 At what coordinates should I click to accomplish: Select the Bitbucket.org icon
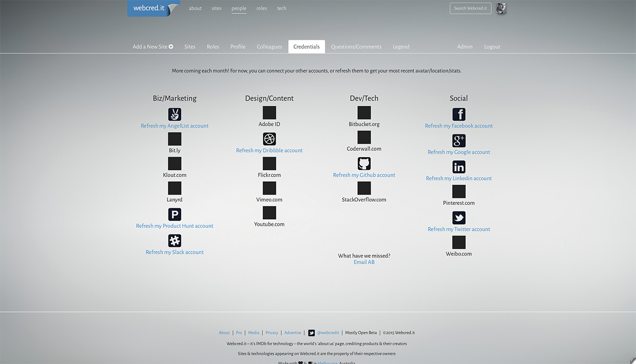[x=364, y=112]
